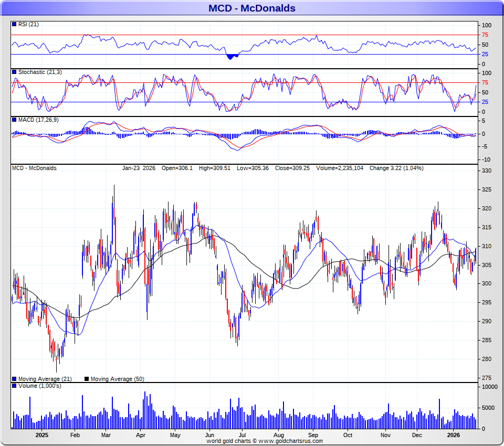504x446 pixels.
Task: Select the RSI (21) indicator label
Action: coord(28,24)
